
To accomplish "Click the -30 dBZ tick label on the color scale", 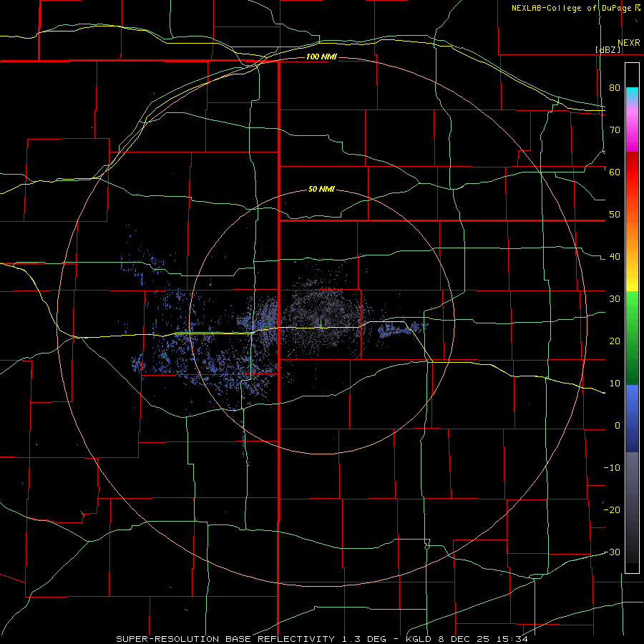I will [612, 552].
